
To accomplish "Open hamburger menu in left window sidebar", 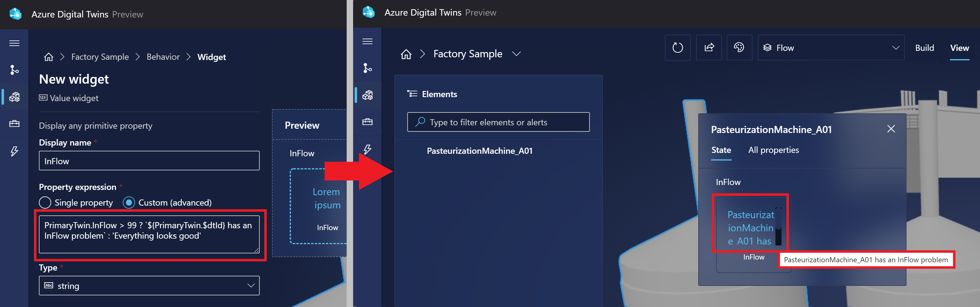I will click(14, 44).
